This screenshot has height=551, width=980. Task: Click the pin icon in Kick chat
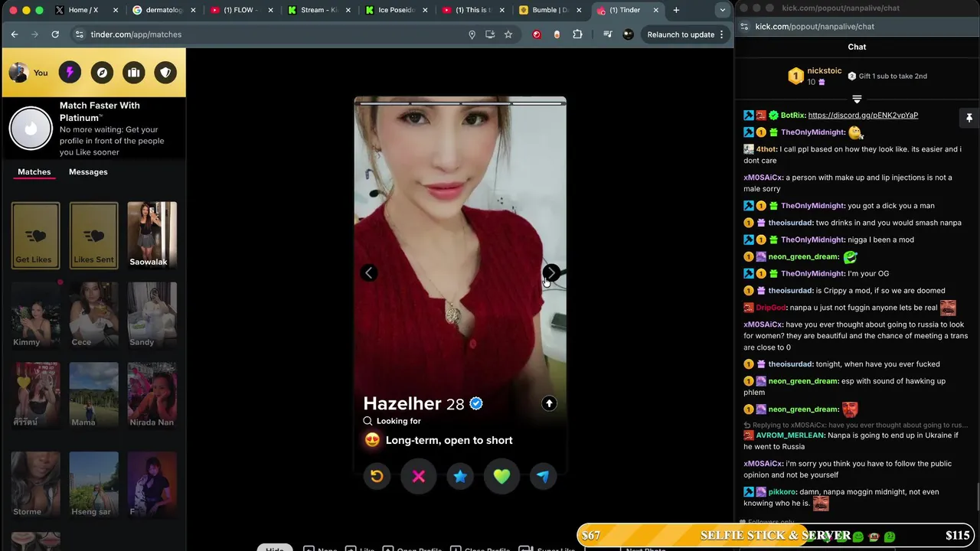[969, 118]
